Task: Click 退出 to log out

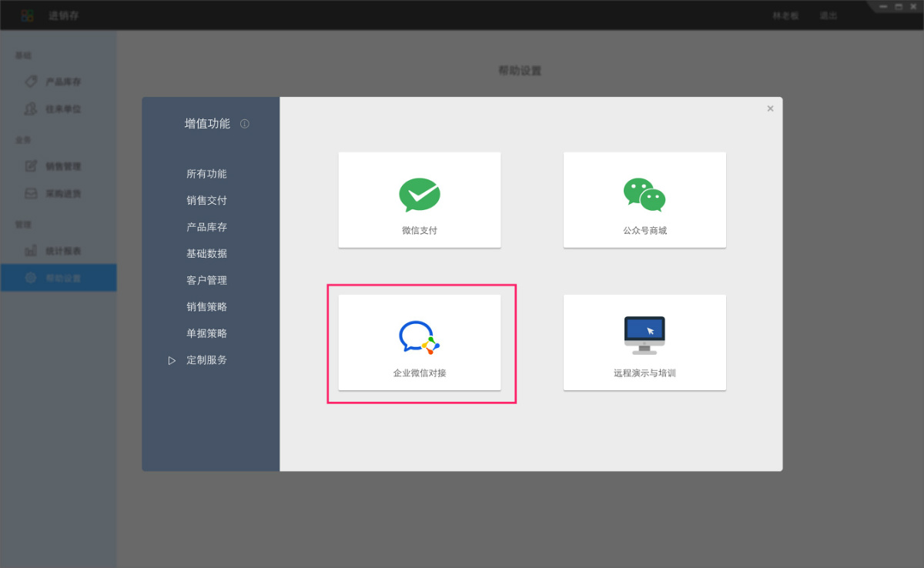Action: 829,15
